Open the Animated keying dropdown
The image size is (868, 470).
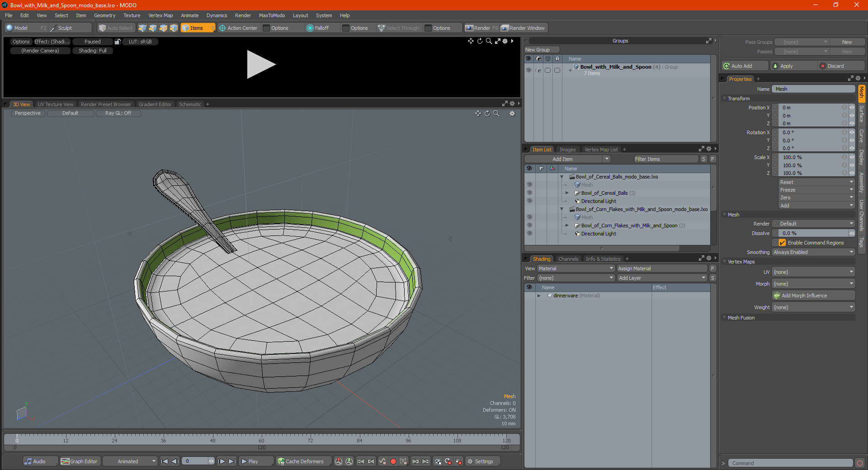pyautogui.click(x=130, y=461)
